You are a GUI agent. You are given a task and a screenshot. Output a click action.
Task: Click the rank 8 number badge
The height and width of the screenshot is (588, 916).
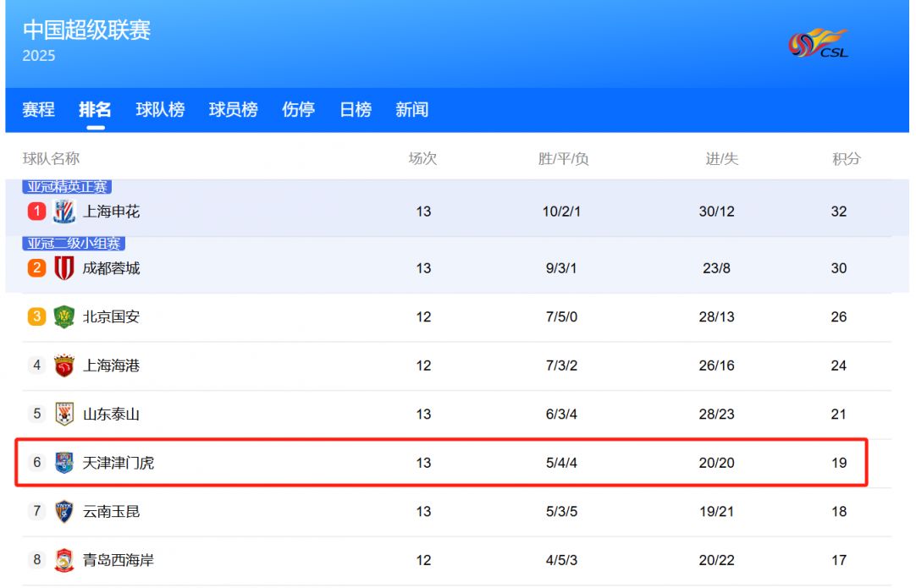click(x=36, y=560)
